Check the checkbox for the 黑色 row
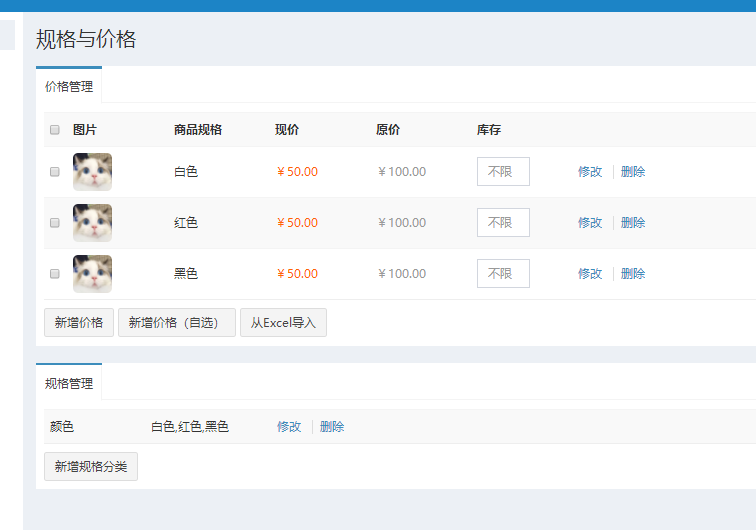The height and width of the screenshot is (530, 756). (55, 274)
